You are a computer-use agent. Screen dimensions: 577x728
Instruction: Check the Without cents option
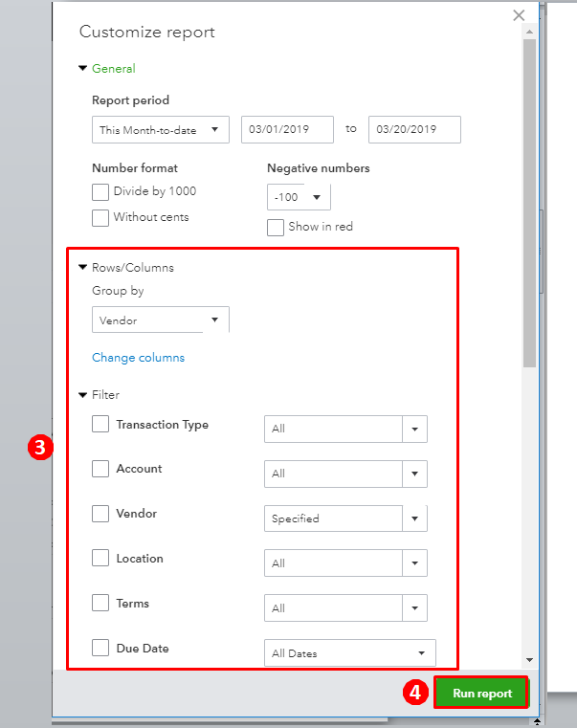click(x=100, y=217)
